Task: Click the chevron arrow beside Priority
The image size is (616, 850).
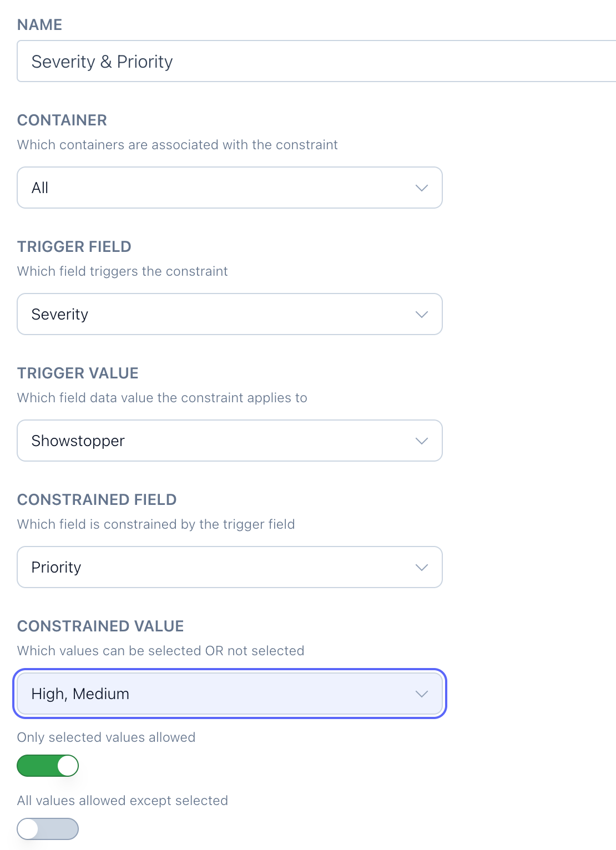Action: [422, 568]
